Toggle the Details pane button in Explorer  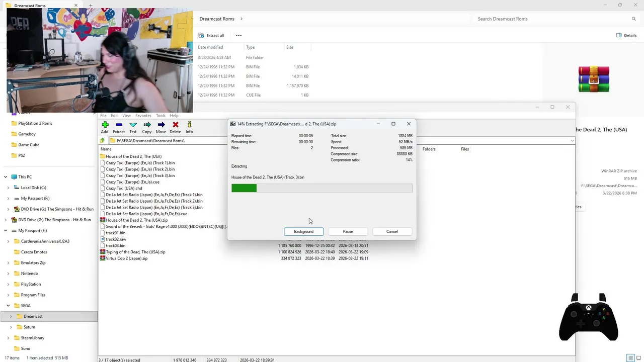[x=626, y=35]
